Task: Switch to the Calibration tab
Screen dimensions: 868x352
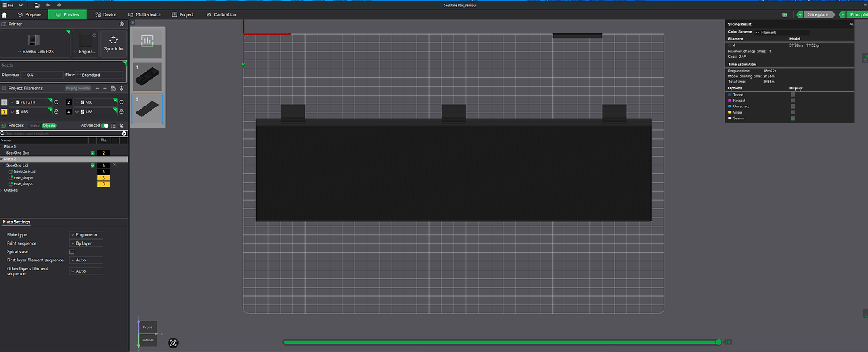Action: [220, 14]
